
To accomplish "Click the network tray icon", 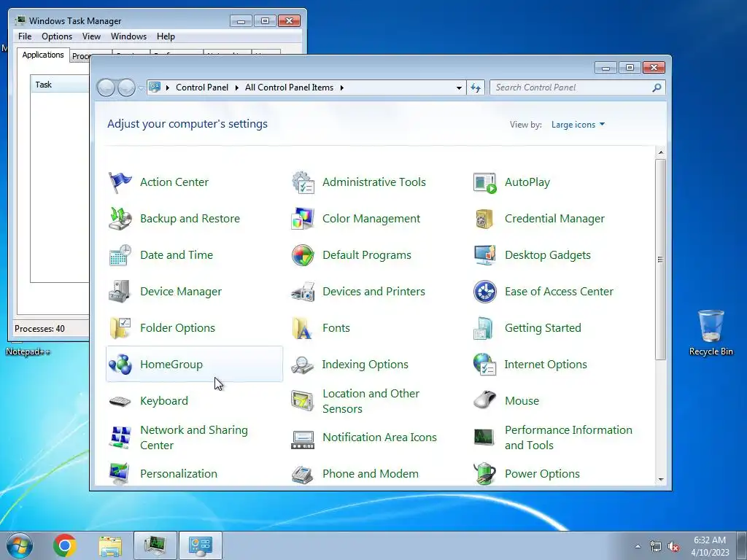I will tap(656, 547).
